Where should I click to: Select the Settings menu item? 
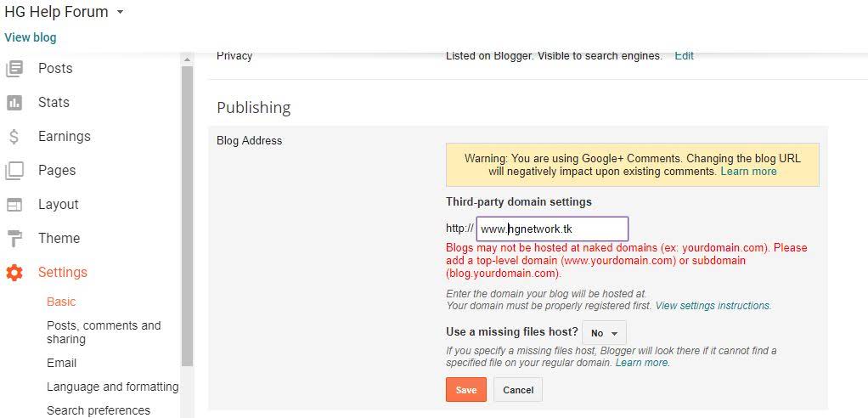coord(63,272)
